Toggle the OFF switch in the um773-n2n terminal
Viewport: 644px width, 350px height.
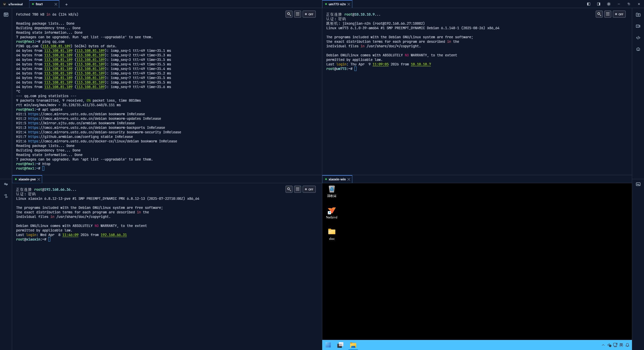[619, 14]
